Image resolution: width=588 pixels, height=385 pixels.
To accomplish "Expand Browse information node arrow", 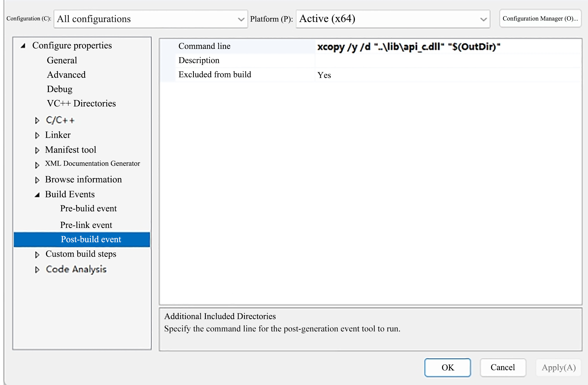I will pyautogui.click(x=37, y=180).
